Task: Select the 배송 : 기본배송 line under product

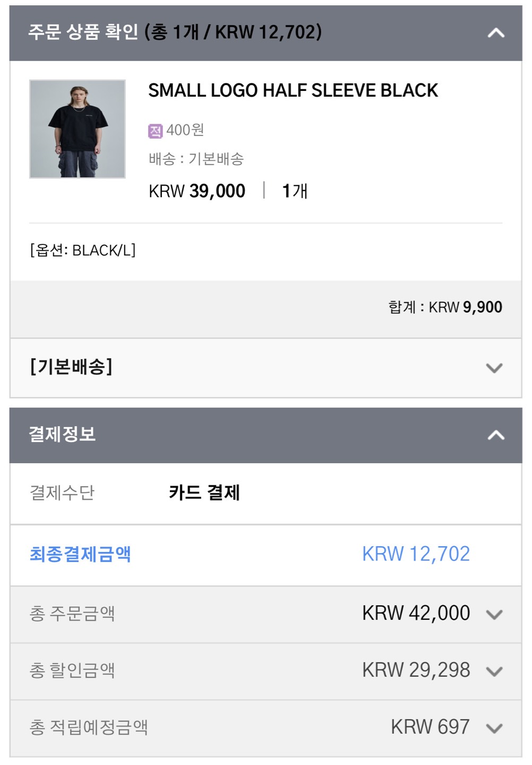Action: [x=196, y=159]
